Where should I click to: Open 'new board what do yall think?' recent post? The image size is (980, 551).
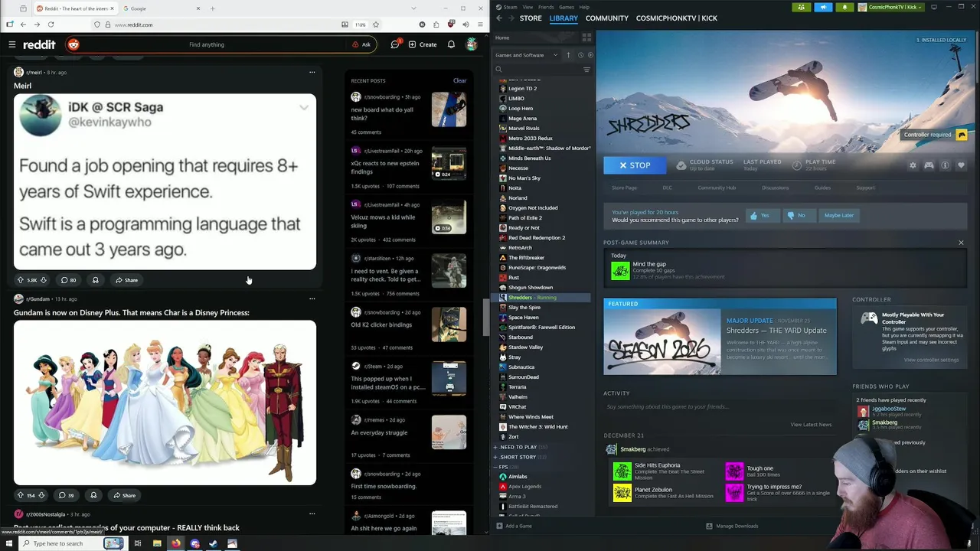pos(382,114)
